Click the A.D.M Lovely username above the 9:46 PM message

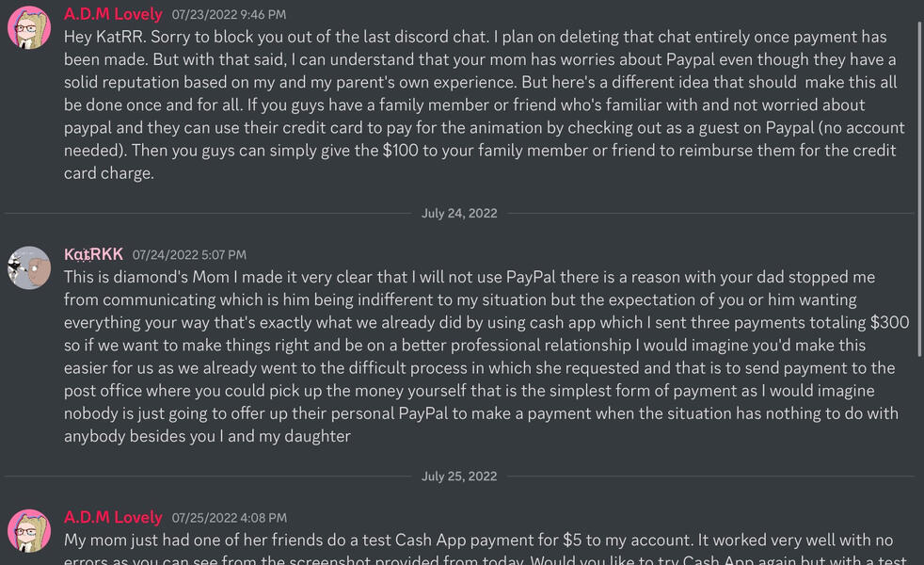pos(113,14)
